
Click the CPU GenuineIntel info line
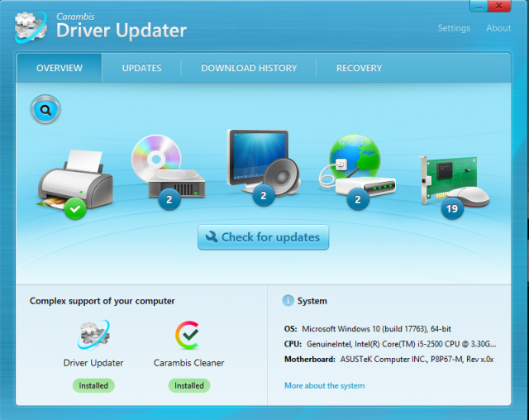point(390,344)
